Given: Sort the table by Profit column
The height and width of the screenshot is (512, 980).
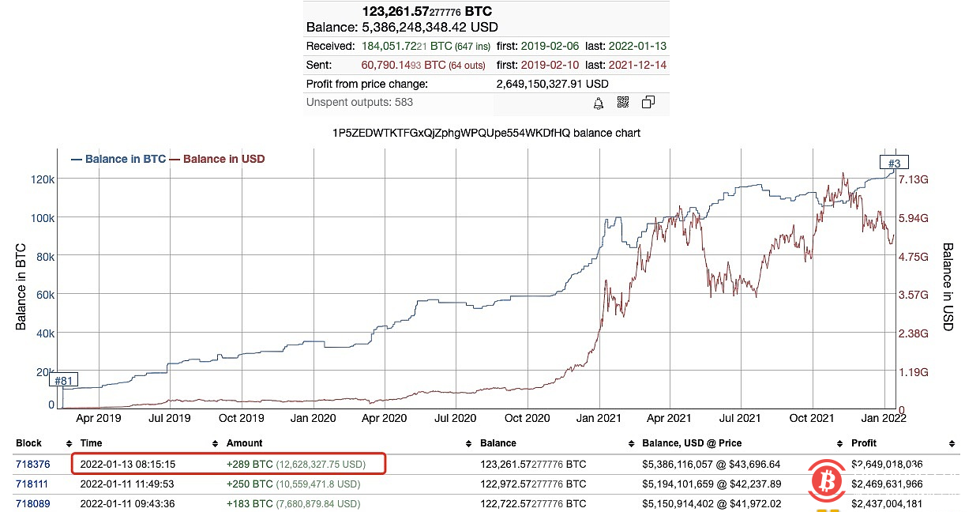Looking at the screenshot, I should pyautogui.click(x=863, y=442).
